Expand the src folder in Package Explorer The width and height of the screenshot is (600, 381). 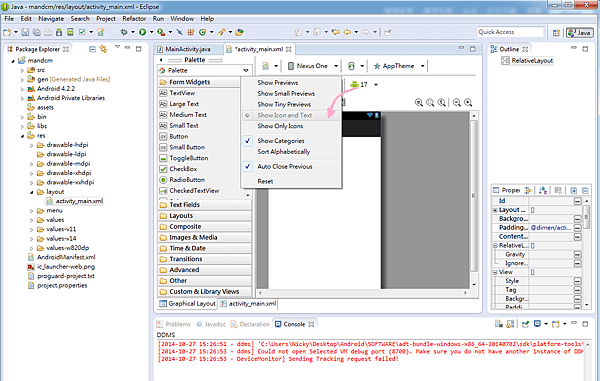click(22, 70)
